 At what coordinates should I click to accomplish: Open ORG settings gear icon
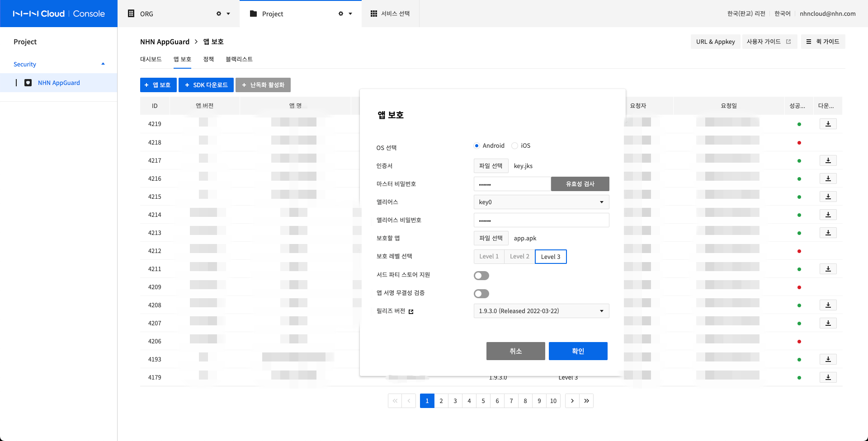point(219,14)
